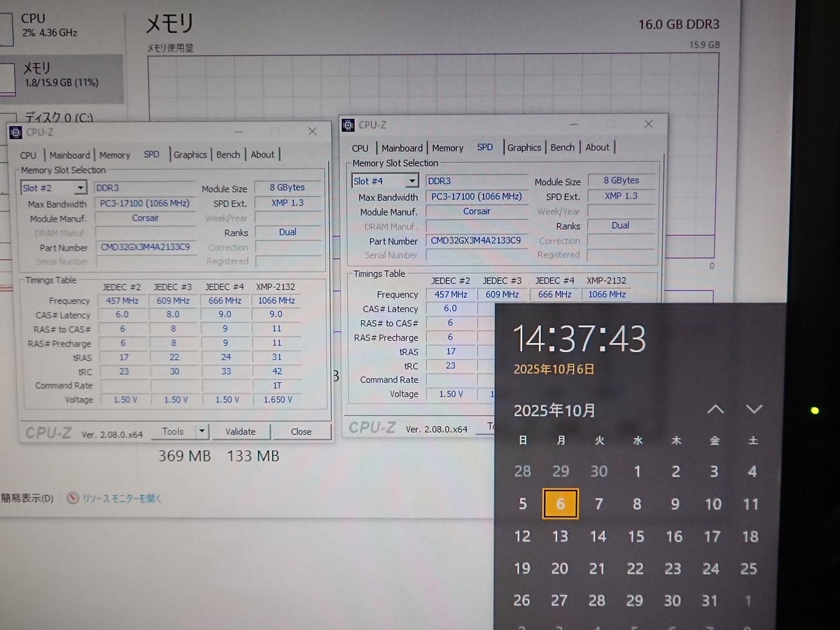
Task: Click the Tools button in left CPU-Z
Action: (173, 432)
